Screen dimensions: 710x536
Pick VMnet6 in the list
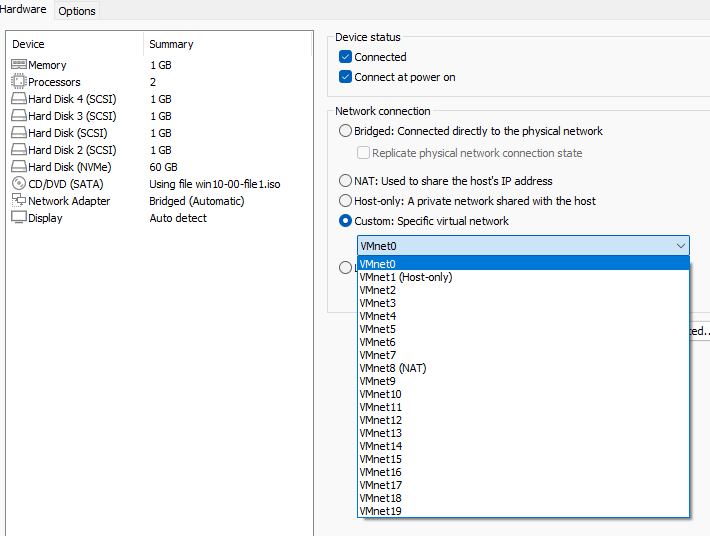pos(523,342)
